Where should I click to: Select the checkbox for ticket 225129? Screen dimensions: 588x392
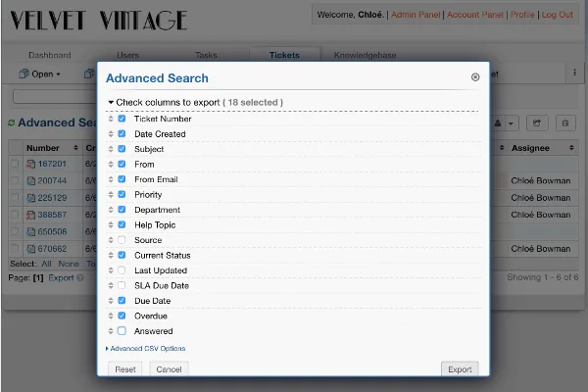(x=15, y=198)
